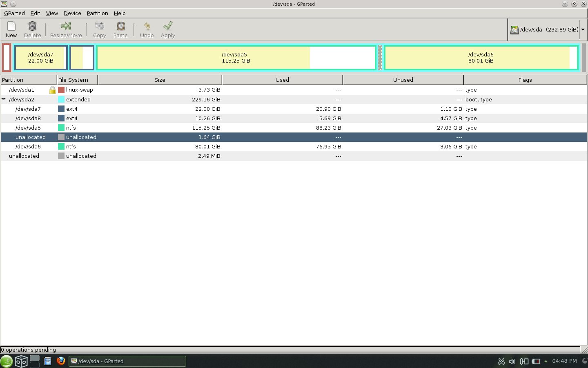588x368 pixels.
Task: Click the GParted window menu icon in title bar
Action: point(4,4)
